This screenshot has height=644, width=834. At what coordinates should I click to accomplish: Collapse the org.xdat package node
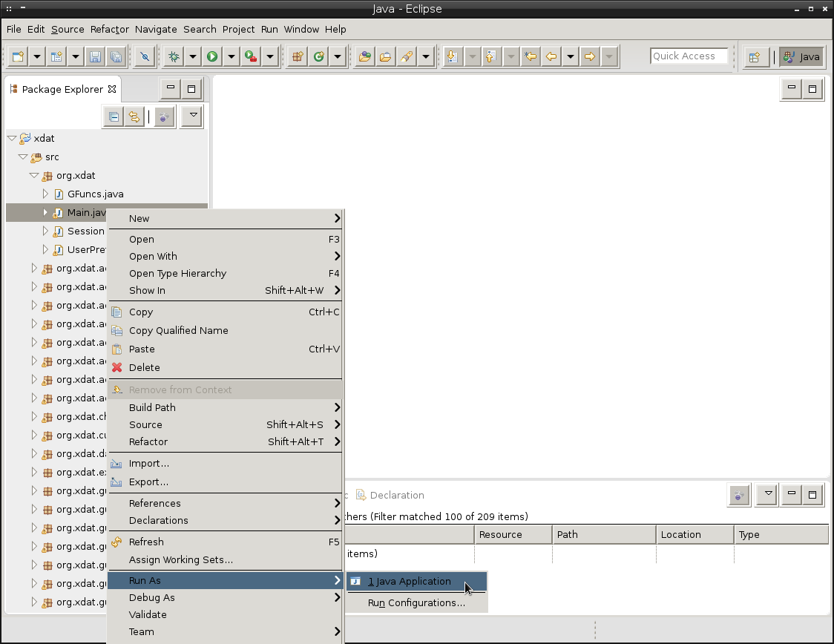pos(34,176)
